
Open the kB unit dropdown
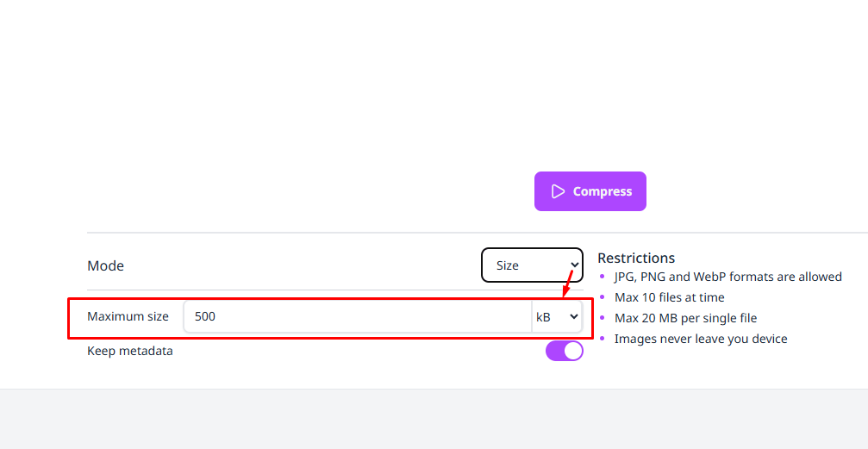556,317
